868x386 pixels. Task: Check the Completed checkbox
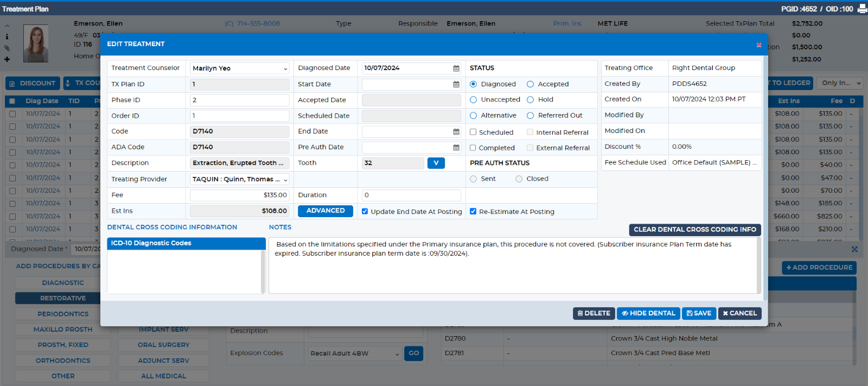tap(473, 148)
